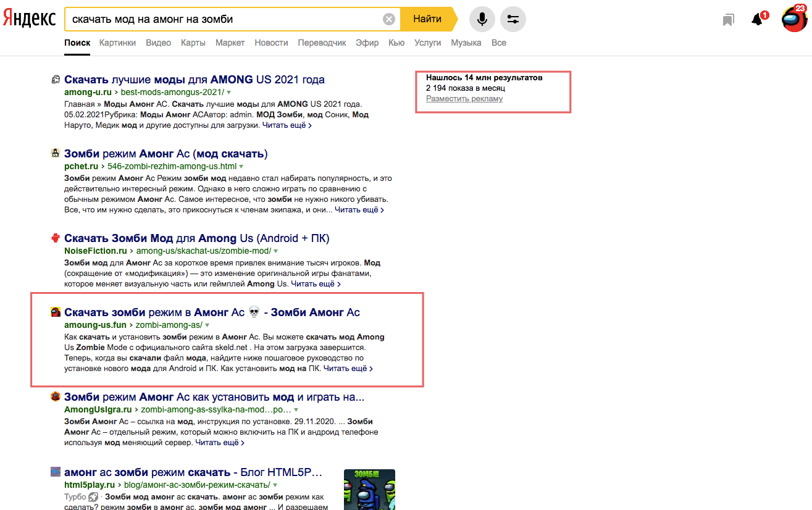Screen dimensions: 812x510
Task: Visit the pchet.ru domain link
Action: (82, 166)
